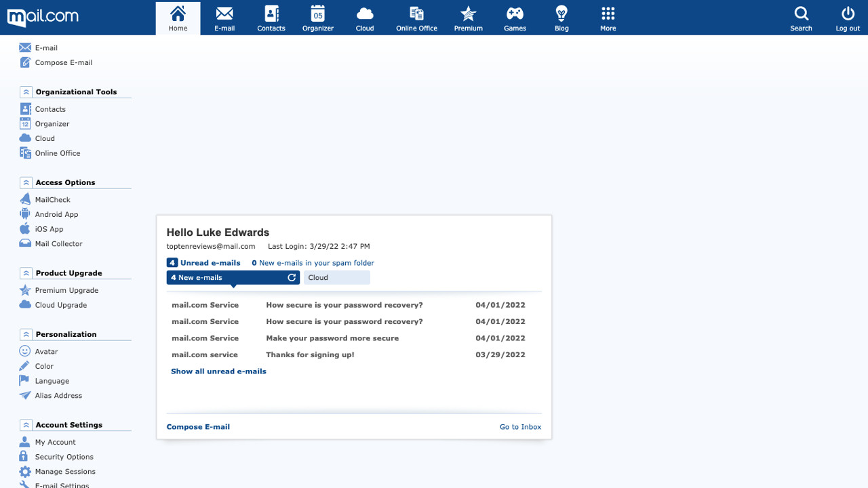Open Manage Sessions link in sidebar
Viewport: 868px width, 488px height.
click(65, 472)
